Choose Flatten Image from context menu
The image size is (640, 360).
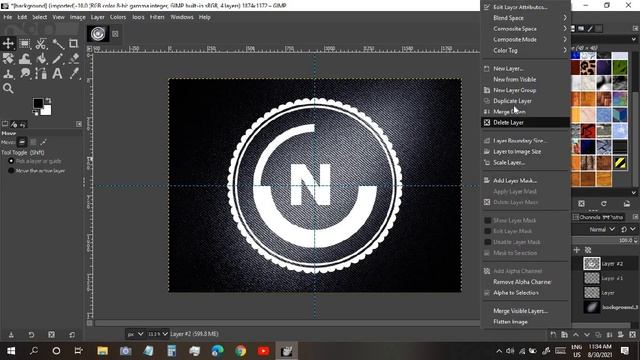[x=525, y=322]
